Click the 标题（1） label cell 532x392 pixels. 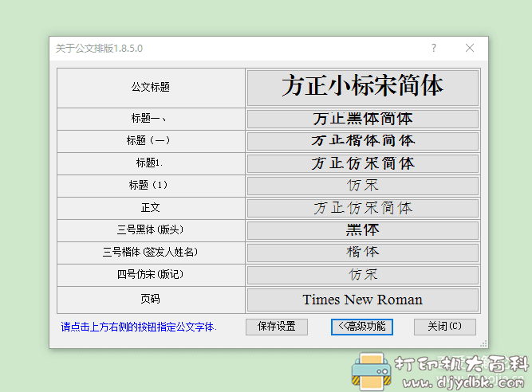(151, 186)
